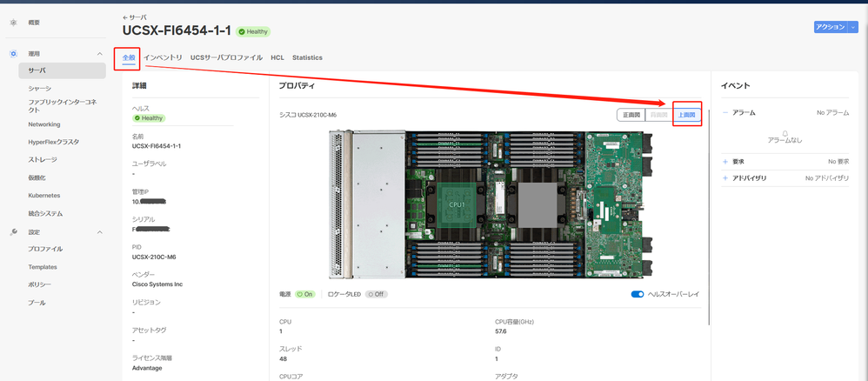Collapse the アラーム events section
The image size is (868, 381).
pos(725,112)
